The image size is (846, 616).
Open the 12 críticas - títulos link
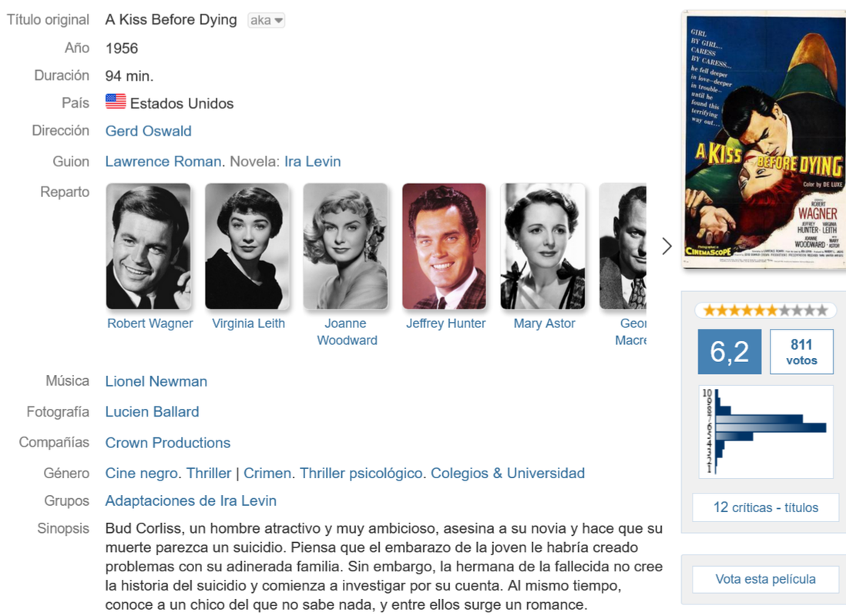point(765,507)
